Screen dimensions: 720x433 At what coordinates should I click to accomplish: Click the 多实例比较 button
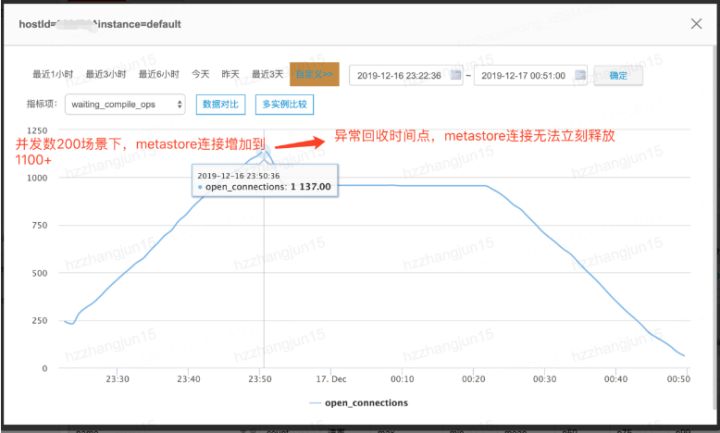pos(283,104)
